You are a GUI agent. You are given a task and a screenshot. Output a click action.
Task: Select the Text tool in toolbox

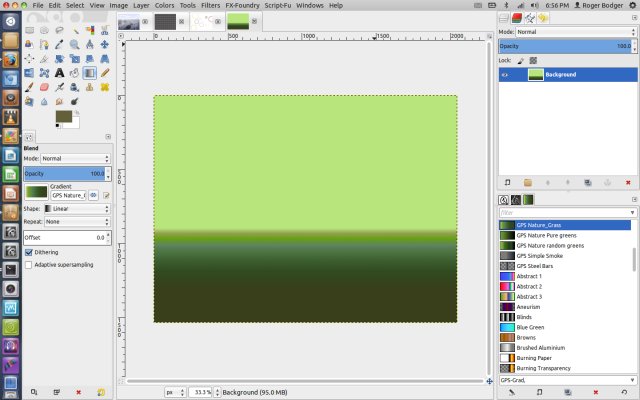60,72
